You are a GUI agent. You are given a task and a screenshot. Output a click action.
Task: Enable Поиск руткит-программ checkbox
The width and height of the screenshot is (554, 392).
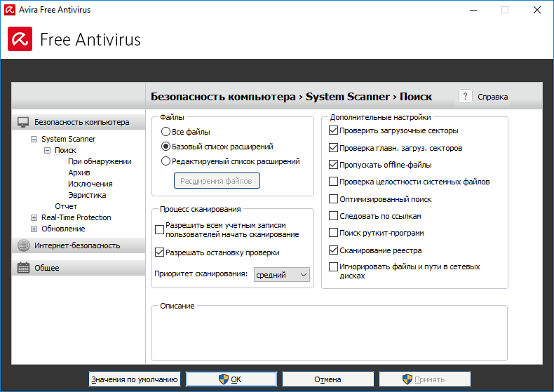click(x=333, y=233)
